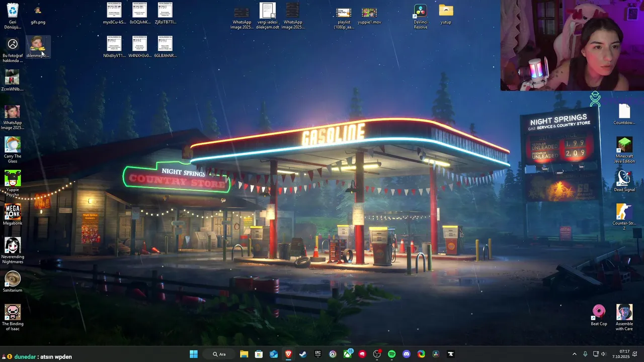Select the ZcmWNIb desktop file
The height and width of the screenshot is (362, 644).
(13, 81)
